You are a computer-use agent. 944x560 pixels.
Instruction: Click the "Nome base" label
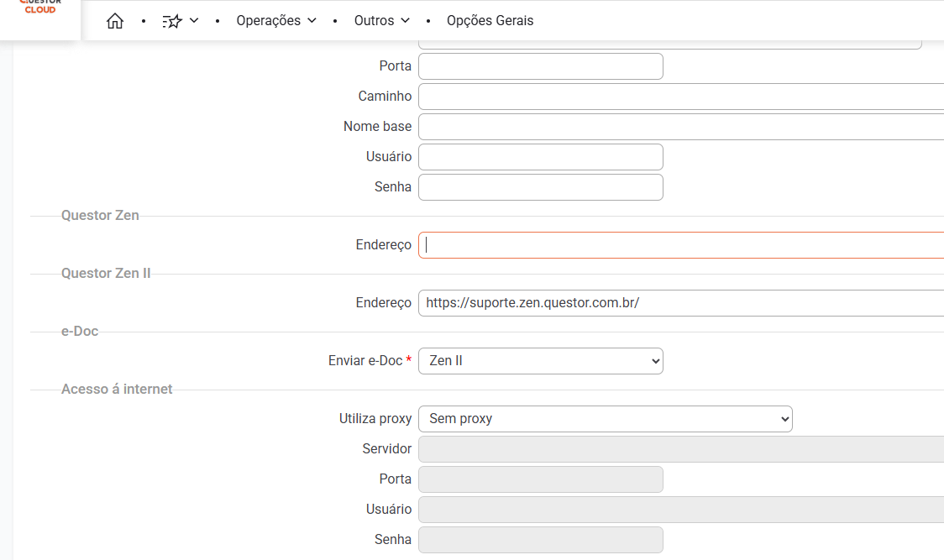tap(377, 127)
